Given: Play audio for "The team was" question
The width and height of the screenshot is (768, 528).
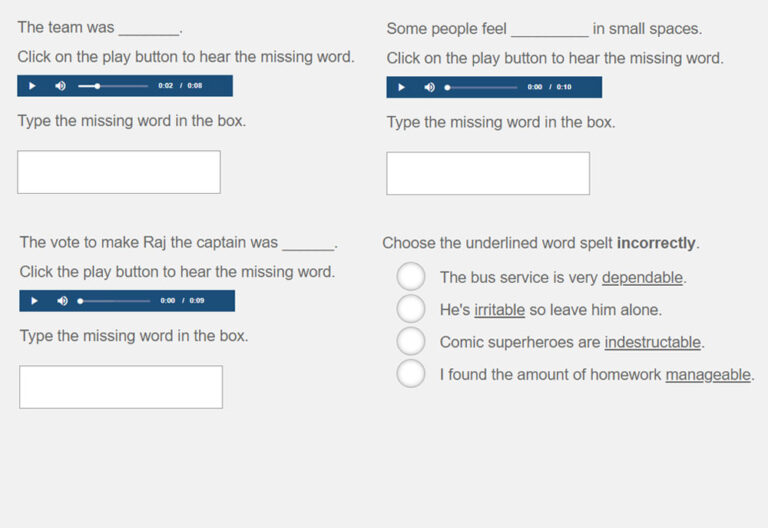Looking at the screenshot, I should [32, 86].
